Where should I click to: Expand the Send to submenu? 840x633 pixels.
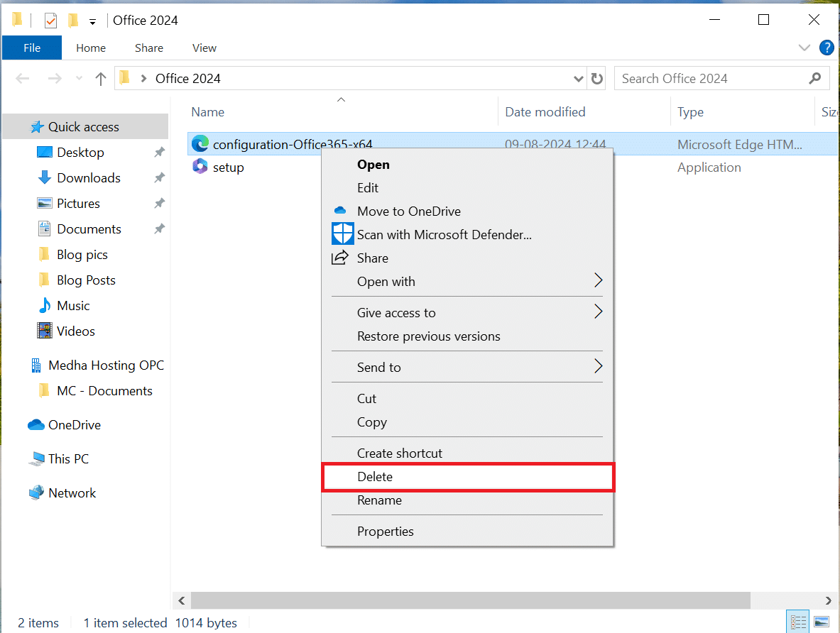[x=597, y=367]
